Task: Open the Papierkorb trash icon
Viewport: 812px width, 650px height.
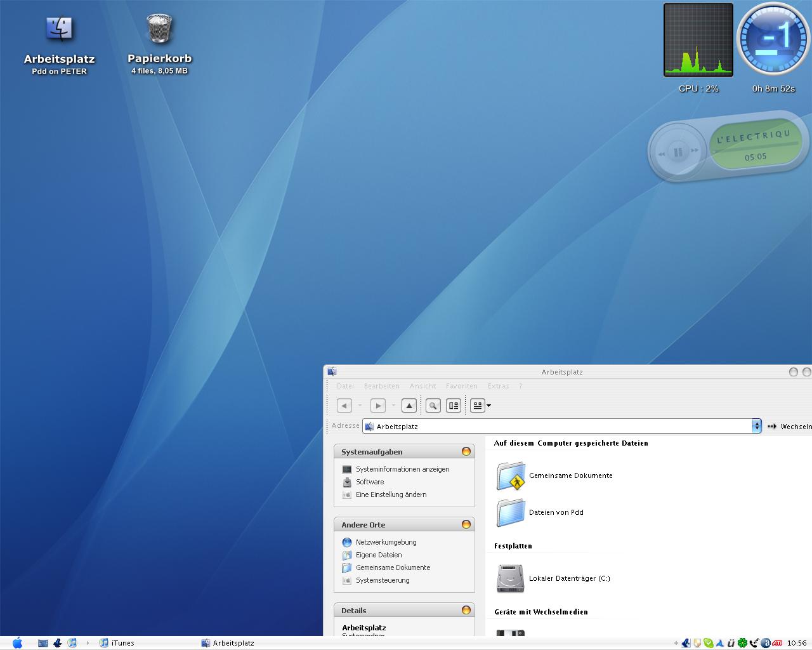Action: (x=159, y=29)
